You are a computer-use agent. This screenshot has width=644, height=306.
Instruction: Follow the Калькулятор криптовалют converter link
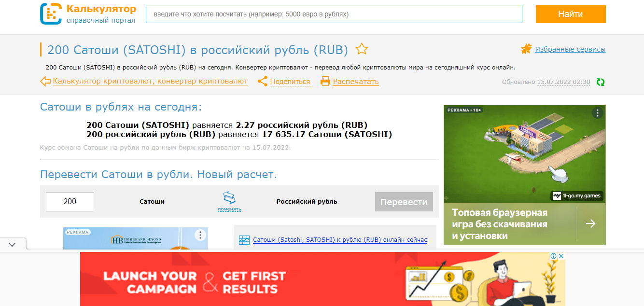coord(150,82)
